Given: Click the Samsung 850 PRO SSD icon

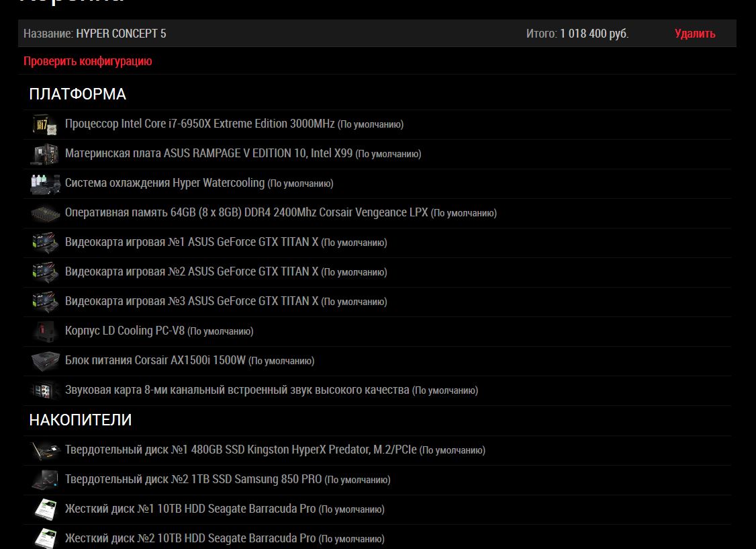Looking at the screenshot, I should pos(46,480).
